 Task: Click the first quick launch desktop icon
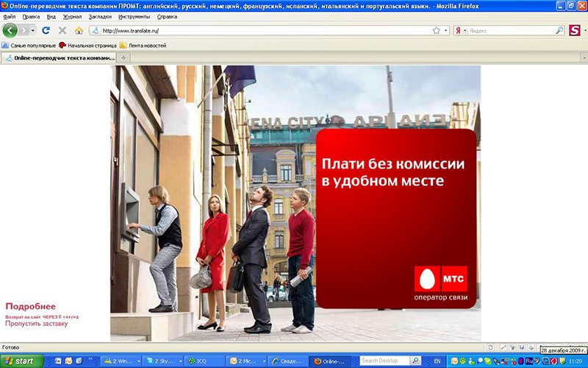click(58, 361)
